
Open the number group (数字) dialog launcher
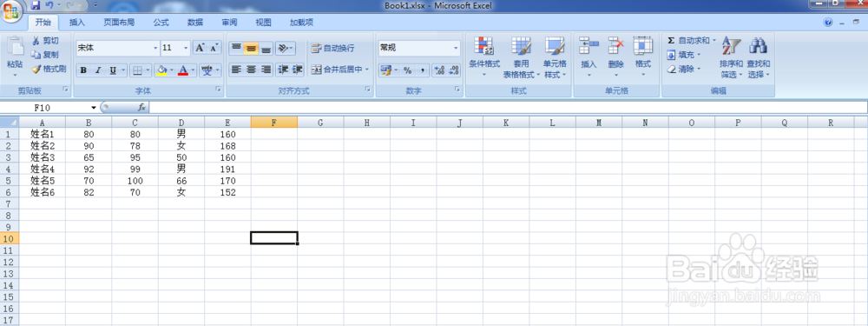click(x=457, y=90)
